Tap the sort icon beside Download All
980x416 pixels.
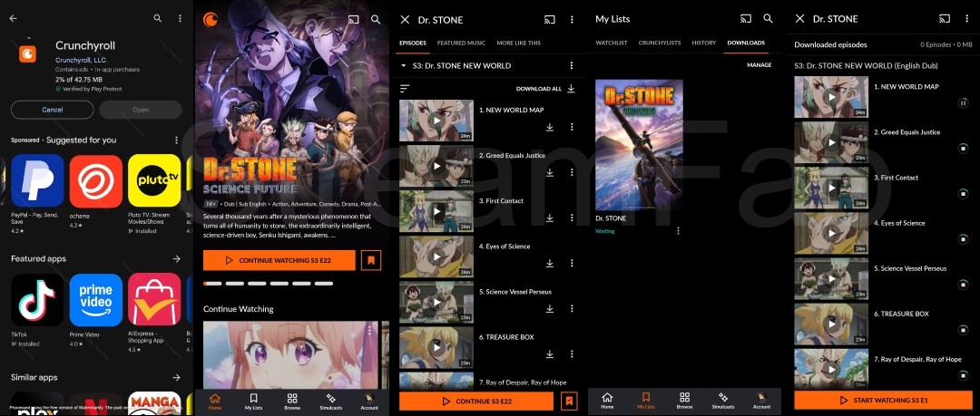point(405,89)
